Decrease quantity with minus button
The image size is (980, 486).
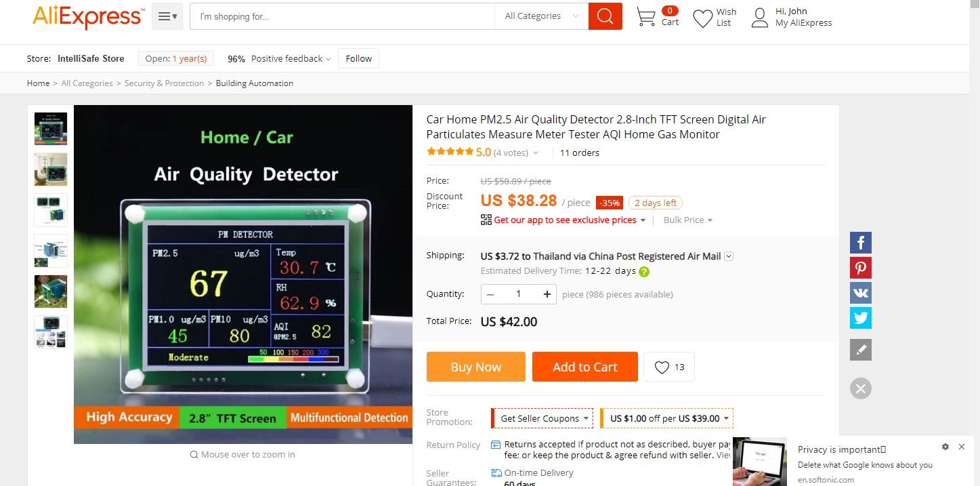tap(490, 294)
